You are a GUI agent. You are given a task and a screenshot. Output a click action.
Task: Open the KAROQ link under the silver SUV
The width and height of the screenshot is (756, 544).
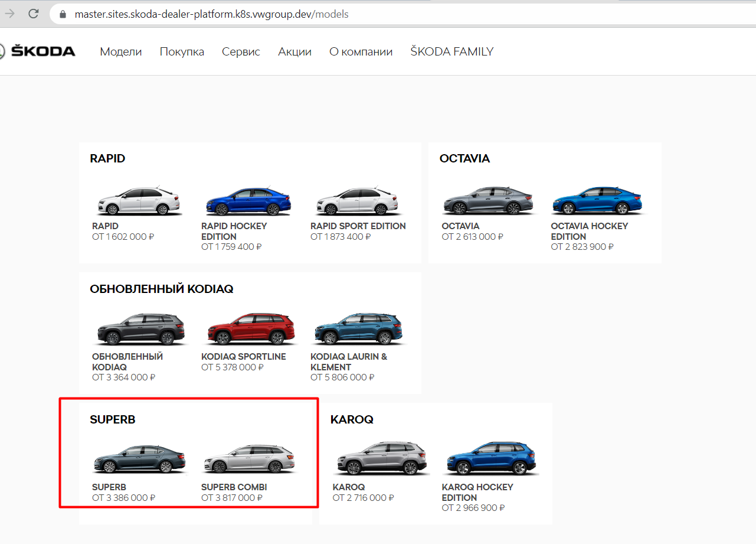(349, 487)
